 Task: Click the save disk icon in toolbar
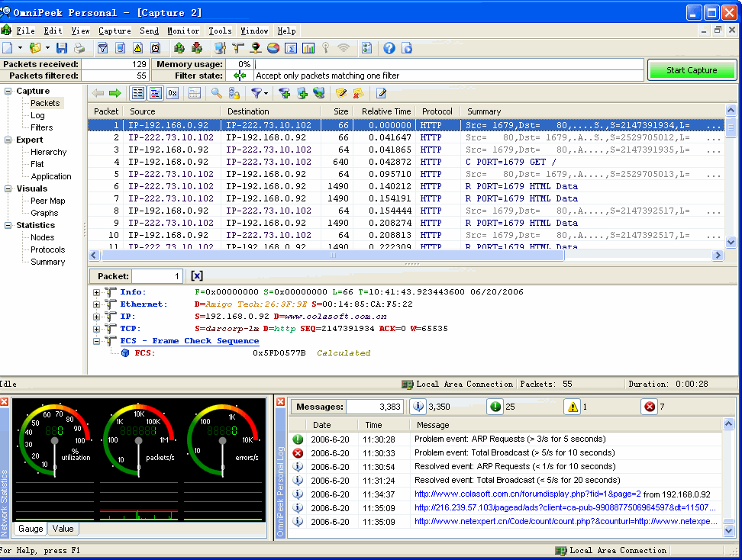[x=62, y=48]
